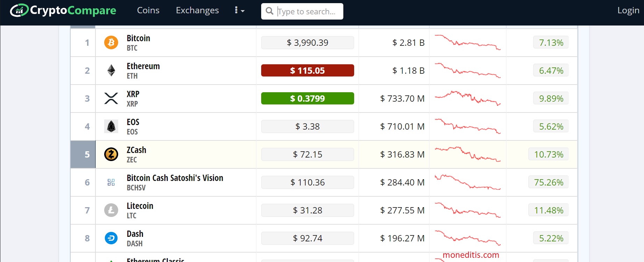This screenshot has height=262, width=644.
Task: Click the CryptoCompare logo
Action: tap(63, 10)
